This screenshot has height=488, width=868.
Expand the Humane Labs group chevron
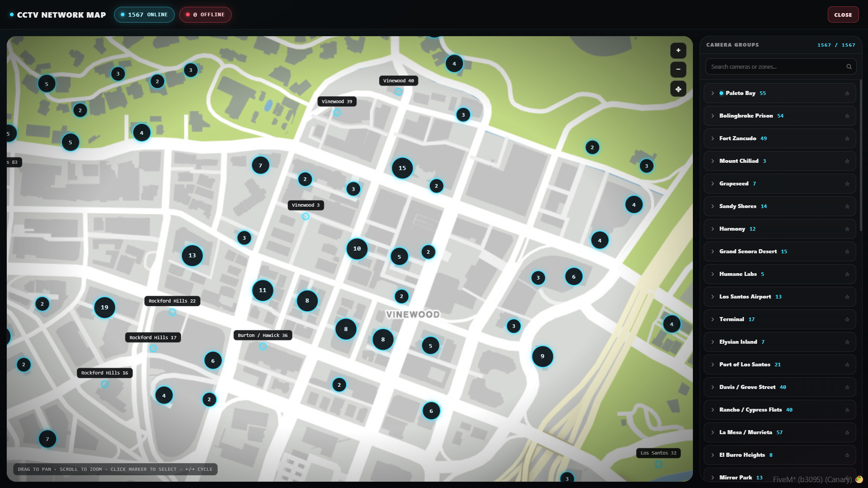pyautogui.click(x=712, y=274)
